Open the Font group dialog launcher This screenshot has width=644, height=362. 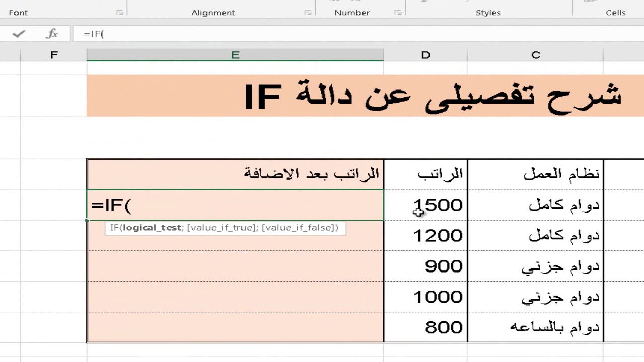[x=119, y=13]
